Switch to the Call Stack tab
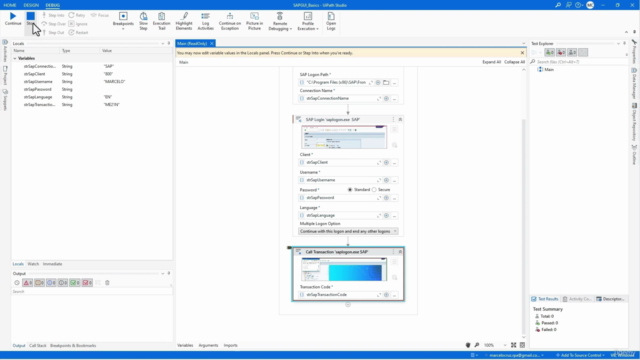This screenshot has width=640, height=360. 38,346
